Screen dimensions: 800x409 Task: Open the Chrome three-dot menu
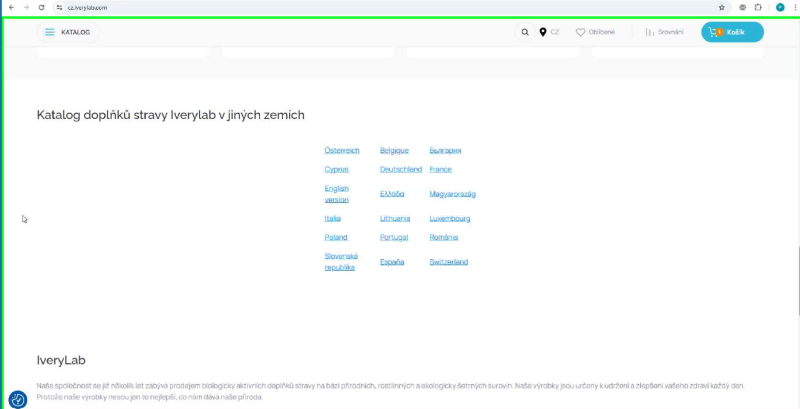point(795,8)
